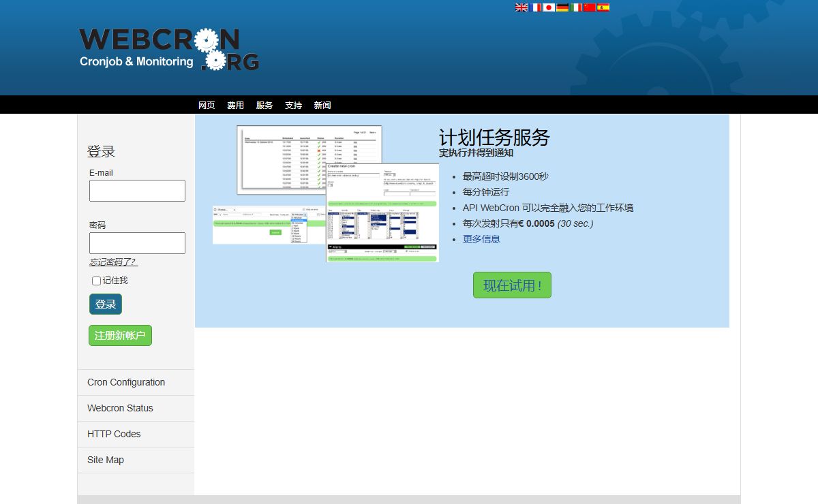Viewport: 818px width, 504px height.
Task: Check the 记住我 remember-me checkbox
Action: pos(96,281)
